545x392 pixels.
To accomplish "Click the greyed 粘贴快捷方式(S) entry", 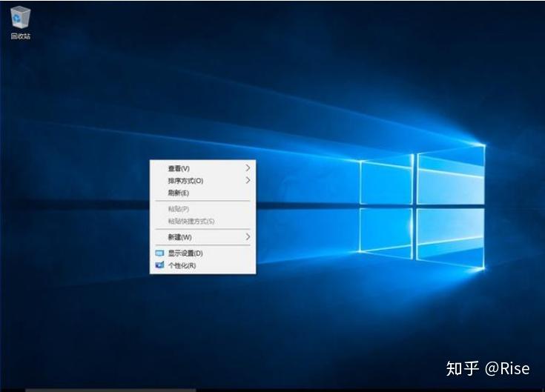I will pos(202,221).
